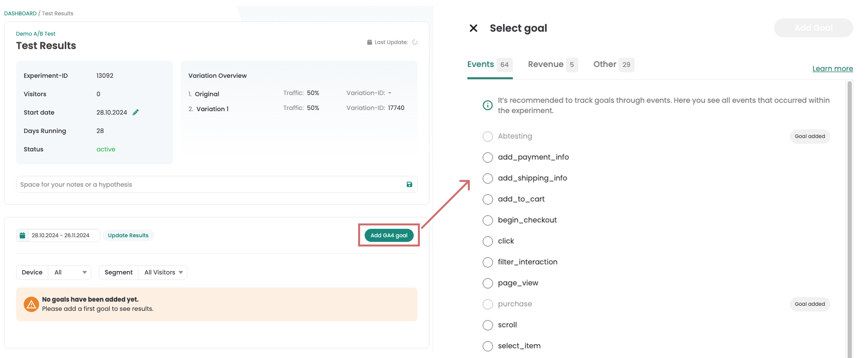Click the info icon above events list
This screenshot has height=358, width=868.
coord(487,105)
